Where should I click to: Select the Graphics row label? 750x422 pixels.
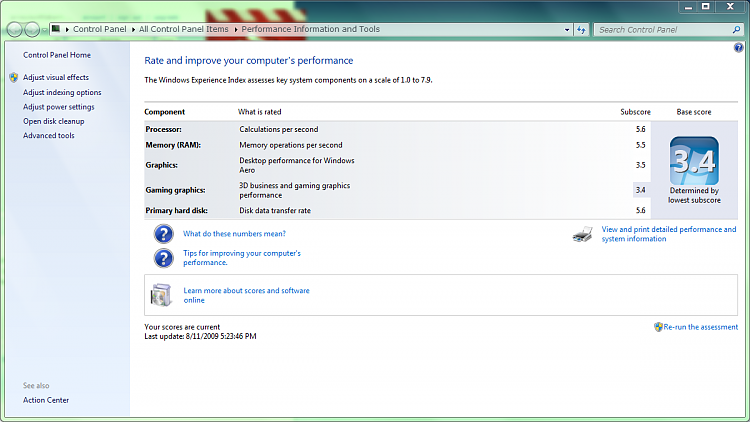(162, 165)
